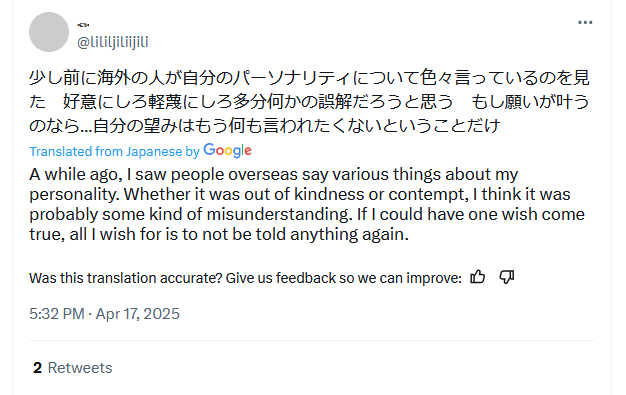Viewport: 626px width, 395px height.
Task: Click the bold retweet count number
Action: tap(37, 368)
